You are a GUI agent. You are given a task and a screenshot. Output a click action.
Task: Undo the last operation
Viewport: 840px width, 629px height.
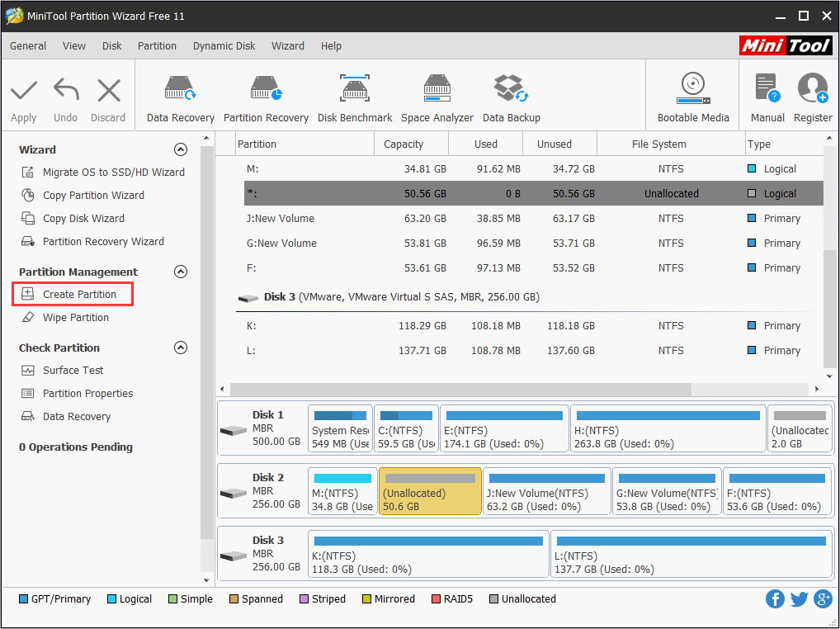(65, 95)
